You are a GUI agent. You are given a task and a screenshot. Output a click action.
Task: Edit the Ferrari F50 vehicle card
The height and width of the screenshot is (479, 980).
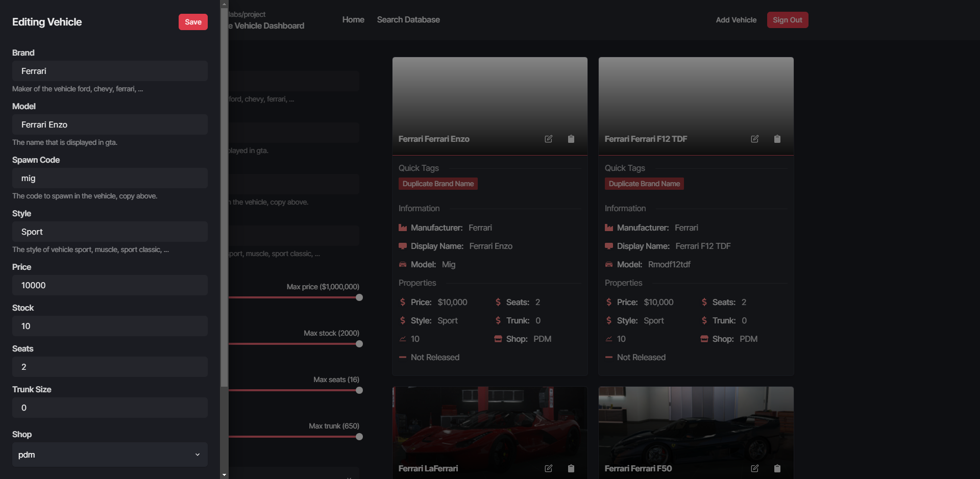(x=755, y=468)
